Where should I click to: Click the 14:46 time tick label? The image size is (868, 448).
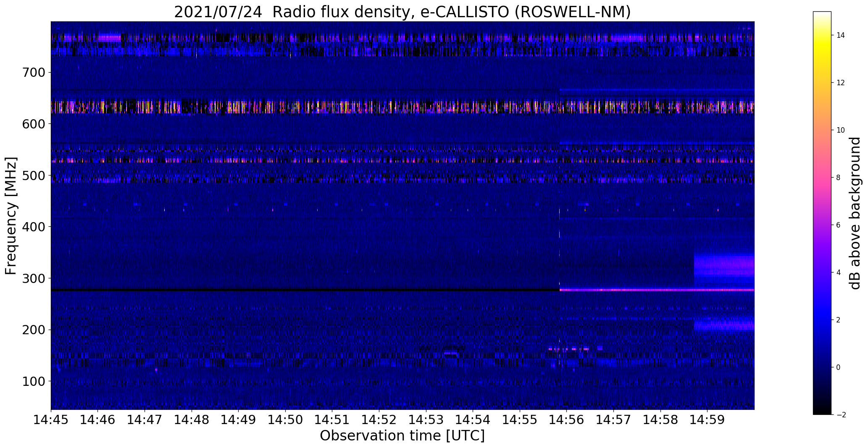pyautogui.click(x=98, y=419)
